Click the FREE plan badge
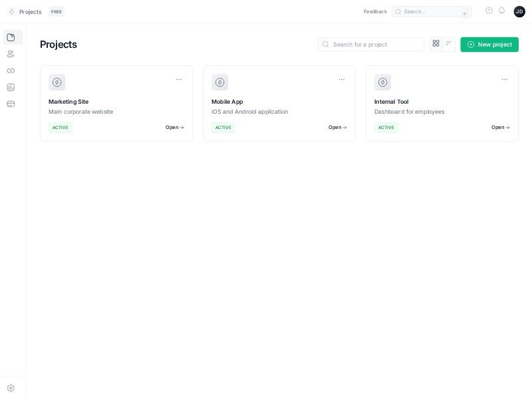 coord(56,11)
